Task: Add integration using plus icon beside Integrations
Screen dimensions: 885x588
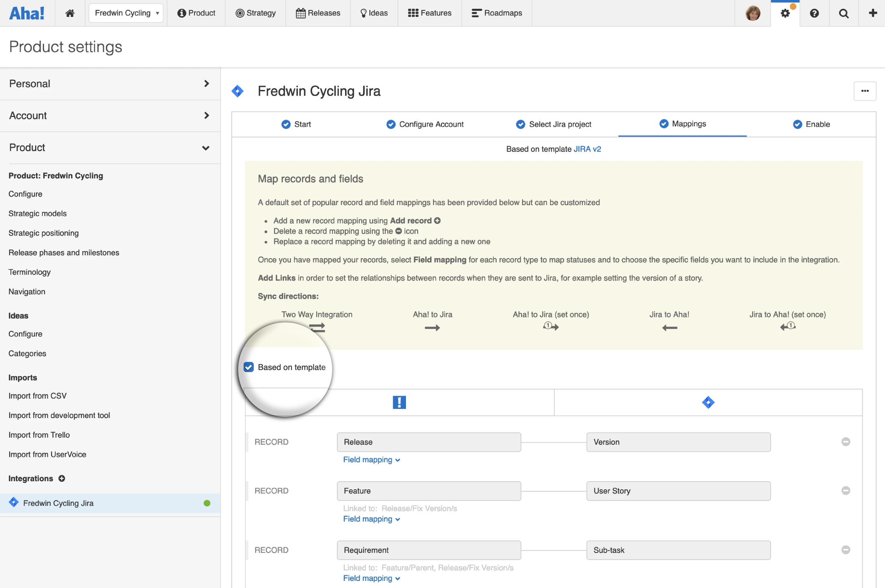Action: [x=62, y=479]
